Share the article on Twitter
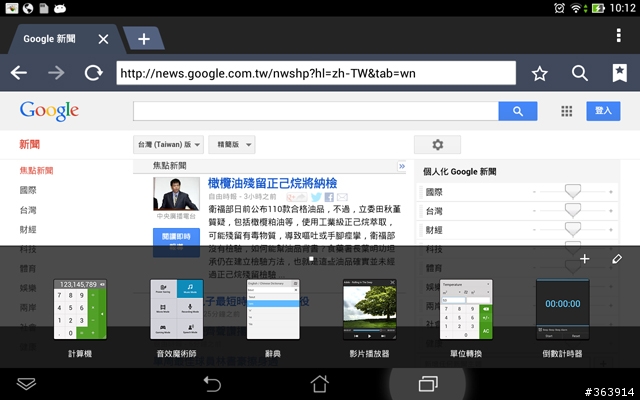Image resolution: width=640 pixels, height=400 pixels. (x=316, y=197)
